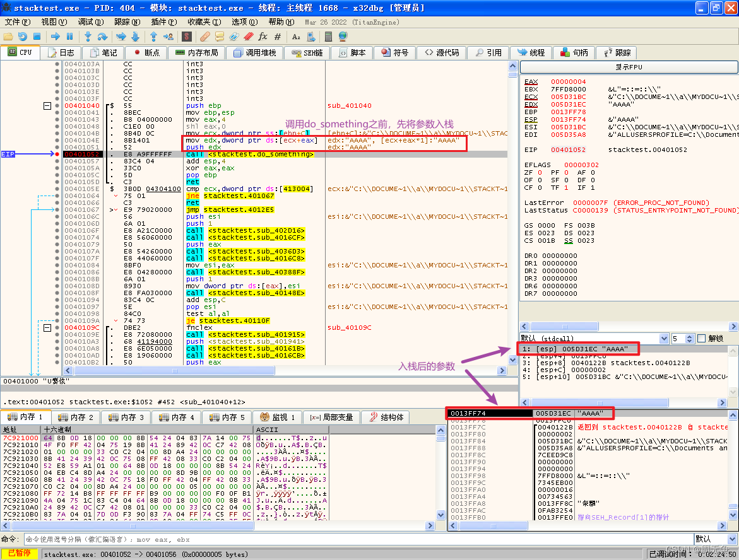The height and width of the screenshot is (560, 739).
Task: Switch to the 断点 tab
Action: point(146,53)
